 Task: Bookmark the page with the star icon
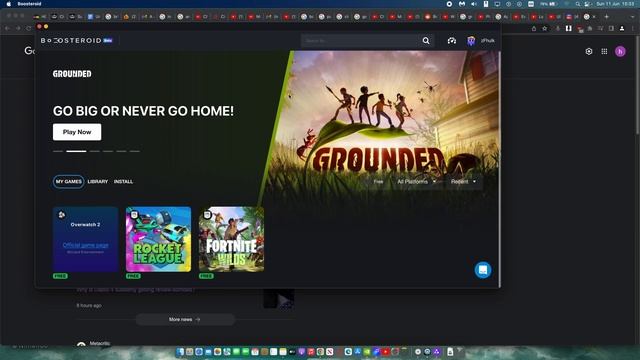[544, 28]
